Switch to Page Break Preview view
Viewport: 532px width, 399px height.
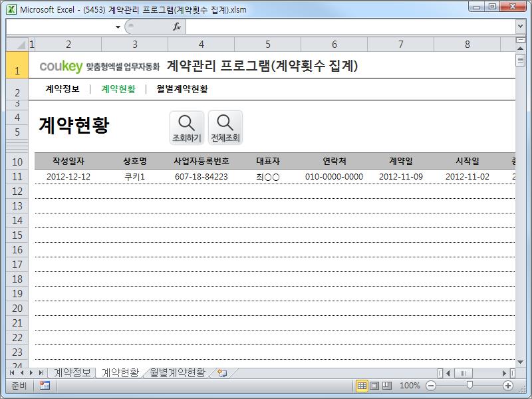[x=387, y=386]
